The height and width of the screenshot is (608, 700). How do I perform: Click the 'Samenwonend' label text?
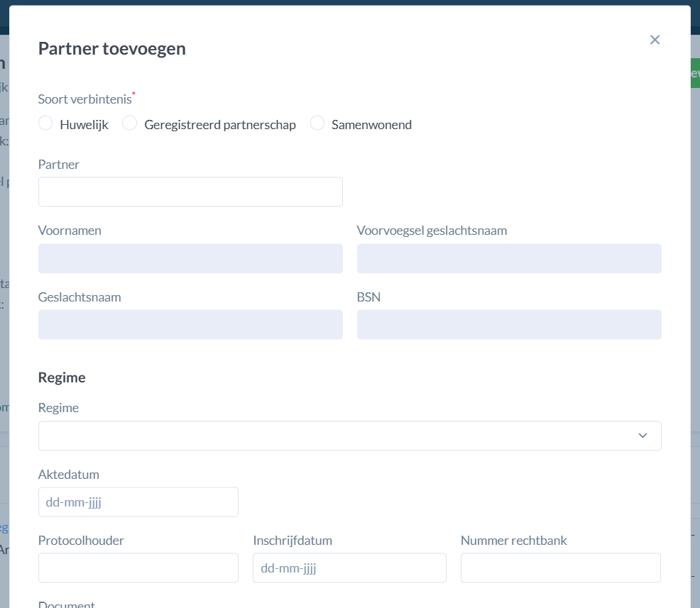click(x=371, y=125)
